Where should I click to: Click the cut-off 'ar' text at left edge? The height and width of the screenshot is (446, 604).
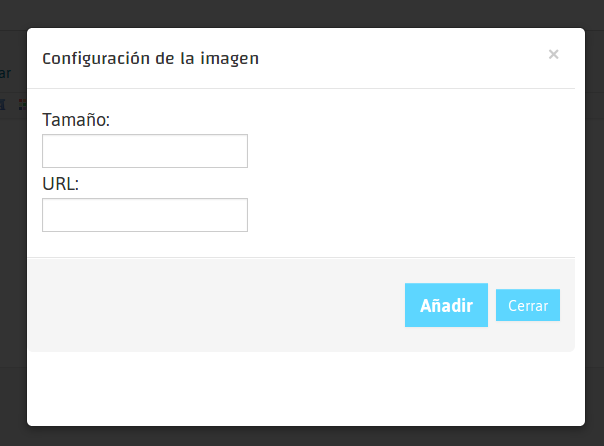click(x=5, y=73)
